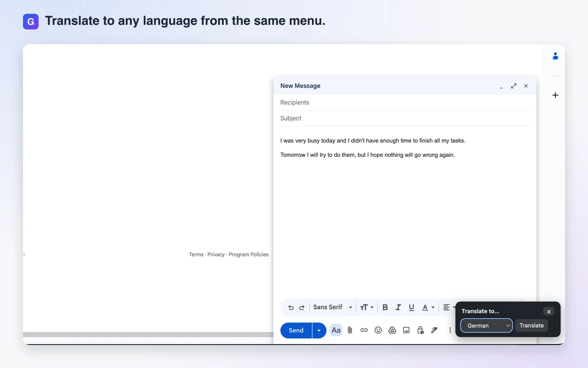Insert files using Google Drive
This screenshot has width=588, height=368.
coord(392,330)
